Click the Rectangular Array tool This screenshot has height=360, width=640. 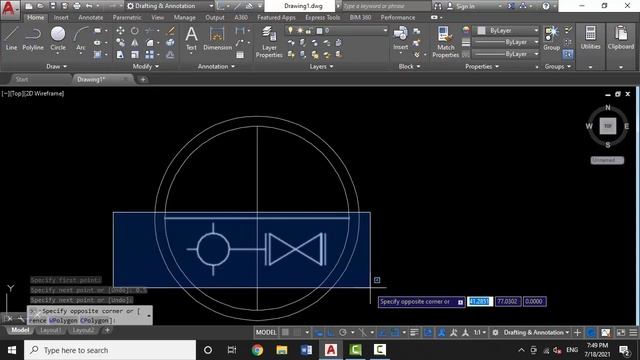pyautogui.click(x=149, y=54)
